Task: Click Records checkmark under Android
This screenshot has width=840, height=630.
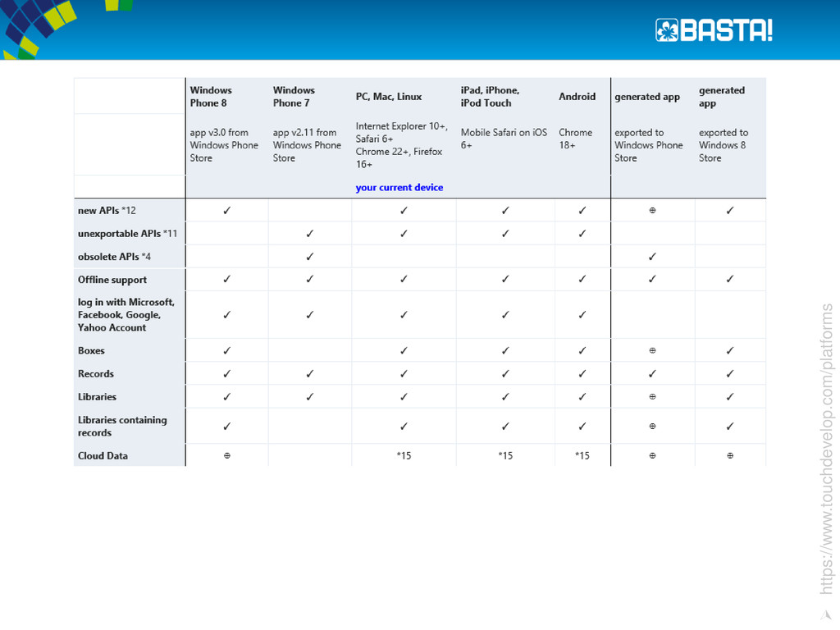Action: [x=582, y=374]
